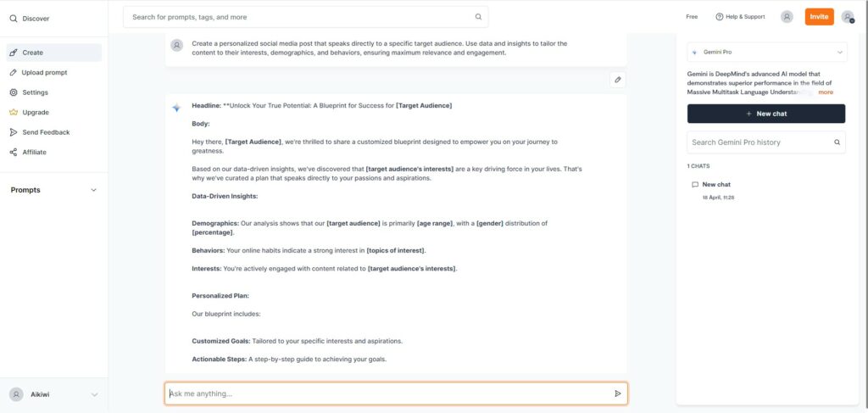
Task: Expand the Prompts section chevron
Action: (x=93, y=190)
